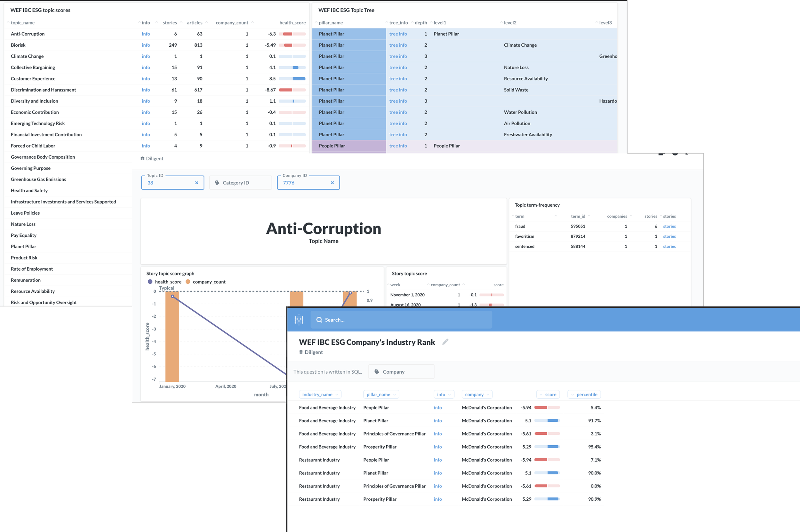Click Diligent collection icon under Industry Rank title
Screen dimensions: 800x532
[301, 352]
